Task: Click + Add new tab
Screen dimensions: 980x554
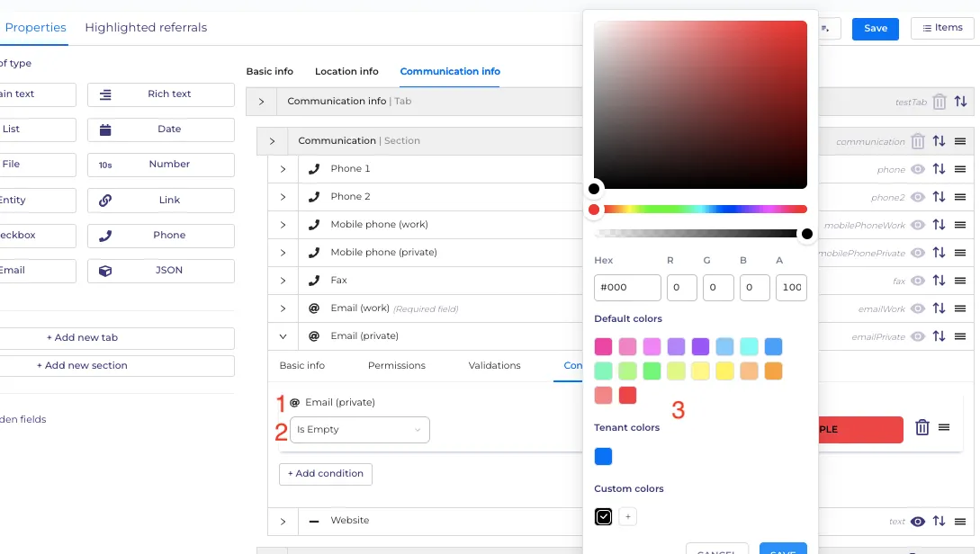Action: point(117,338)
